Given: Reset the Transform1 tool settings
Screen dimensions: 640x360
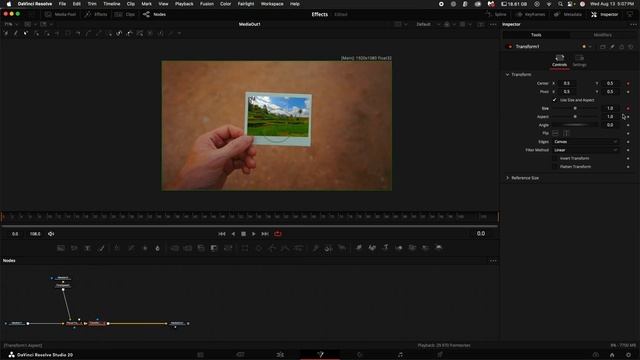Looking at the screenshot, I should (631, 47).
